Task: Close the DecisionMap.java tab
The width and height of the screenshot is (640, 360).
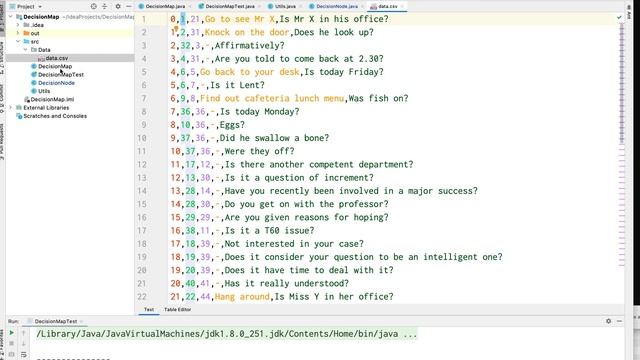Action: [x=190, y=7]
